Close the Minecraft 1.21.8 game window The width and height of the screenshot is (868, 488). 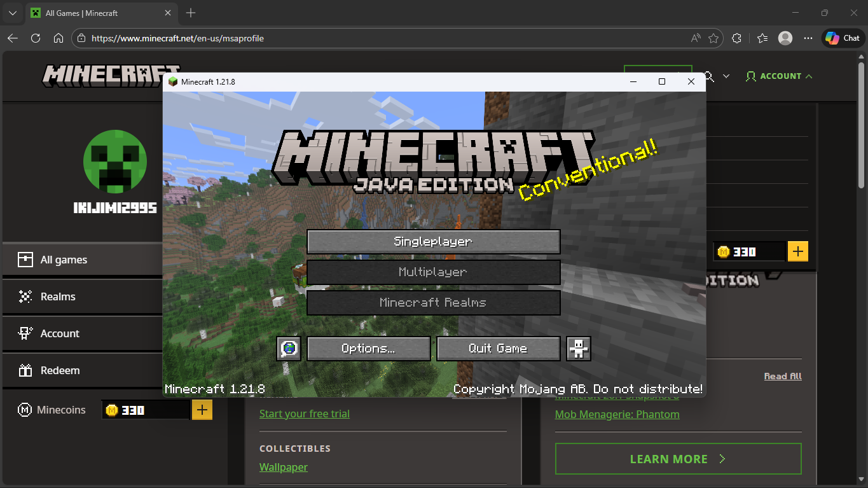(x=691, y=81)
